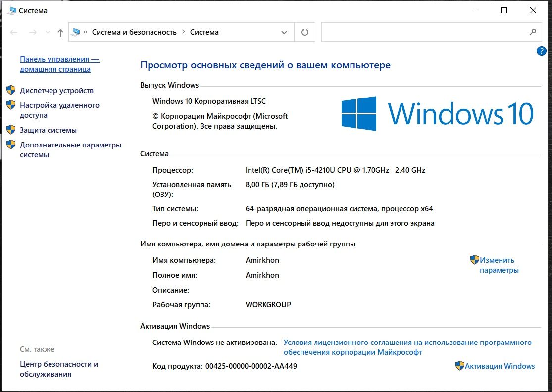Click Windows 10 Корпоративная LTSC text
This screenshot has width=552, height=392.
(x=209, y=101)
